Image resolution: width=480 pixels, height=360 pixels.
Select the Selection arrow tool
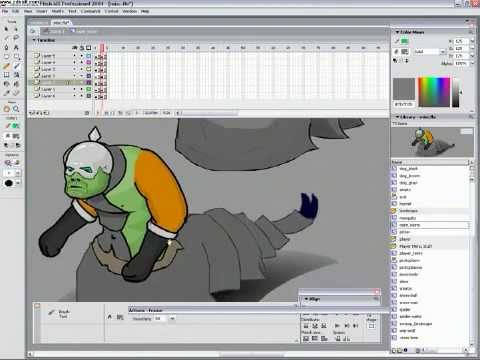(x=6, y=29)
